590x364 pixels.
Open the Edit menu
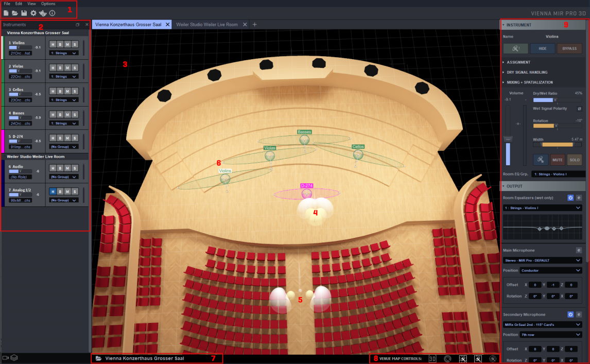click(19, 4)
